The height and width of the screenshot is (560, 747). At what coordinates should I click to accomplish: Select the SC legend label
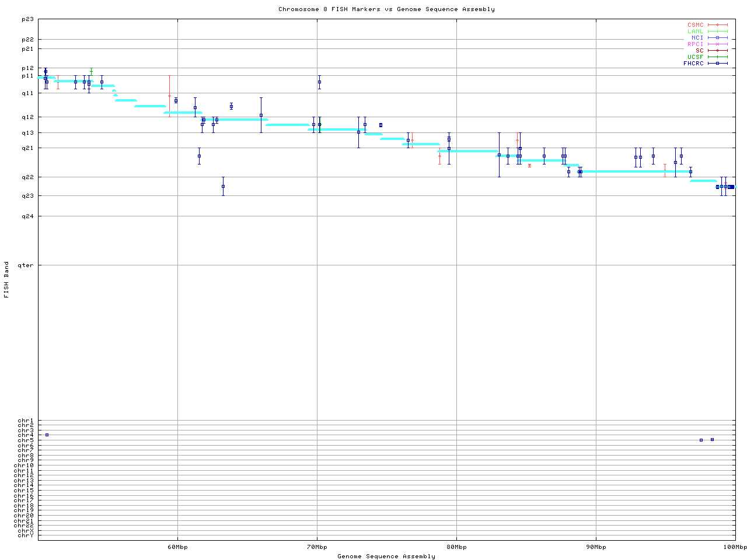(699, 50)
